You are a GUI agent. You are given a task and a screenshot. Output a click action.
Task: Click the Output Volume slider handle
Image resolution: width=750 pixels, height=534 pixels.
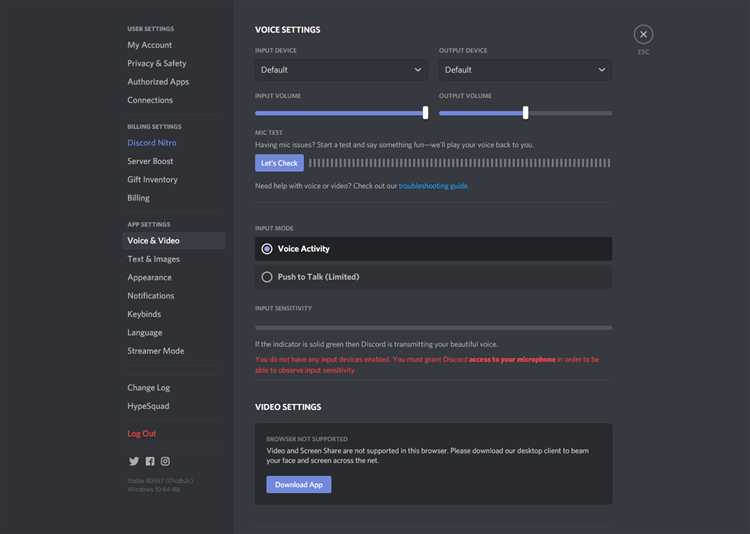click(x=526, y=113)
